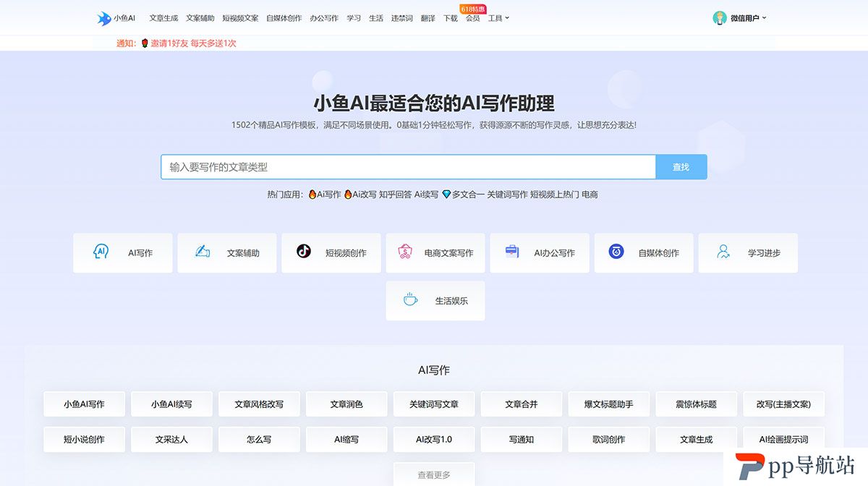The height and width of the screenshot is (486, 868).
Task: Open 自媒体创作 in top navigation
Action: pos(284,18)
